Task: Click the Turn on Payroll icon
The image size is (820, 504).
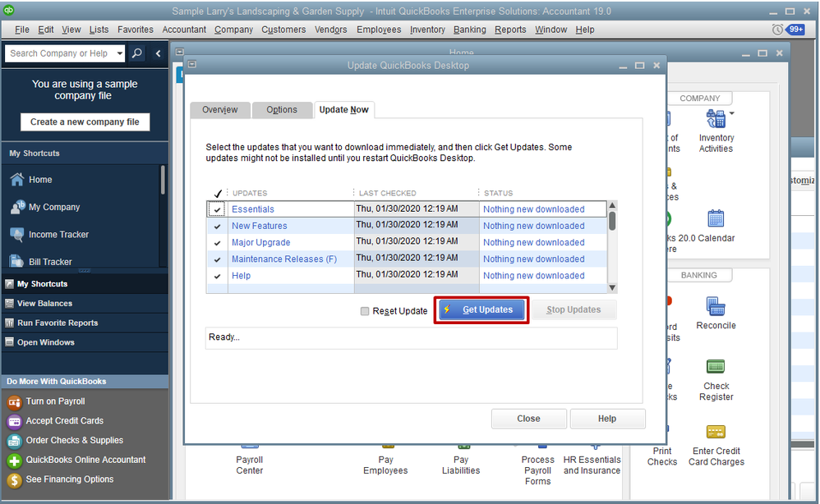Action: 14,402
